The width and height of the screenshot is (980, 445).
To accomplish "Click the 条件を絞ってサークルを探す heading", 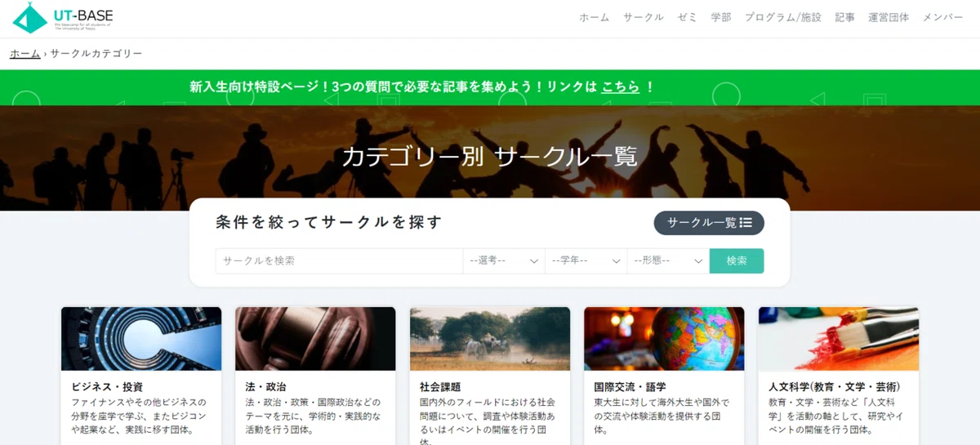I will pos(329,222).
